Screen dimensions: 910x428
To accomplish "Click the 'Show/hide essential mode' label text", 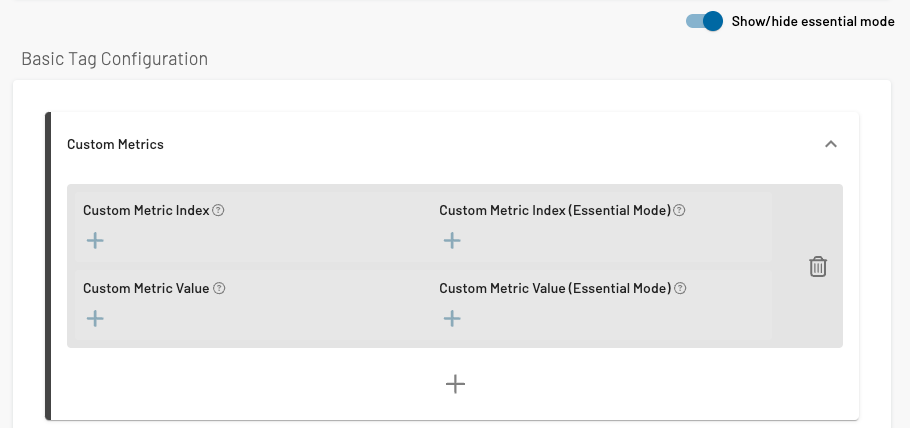I will [812, 21].
